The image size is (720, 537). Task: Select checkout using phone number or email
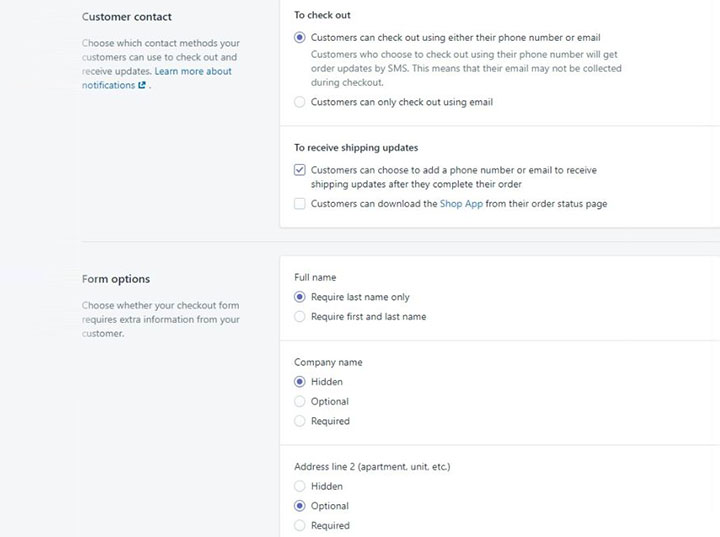tap(299, 38)
